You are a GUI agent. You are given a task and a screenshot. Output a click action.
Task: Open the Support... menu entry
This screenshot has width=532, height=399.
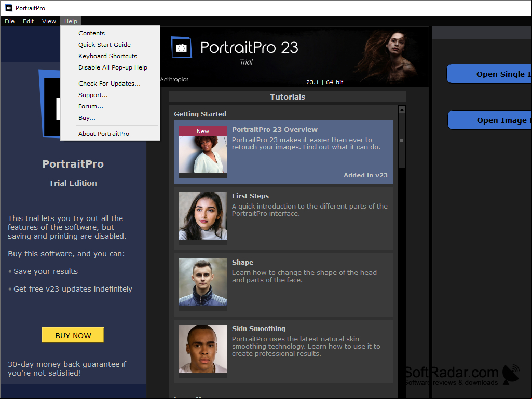110,95
